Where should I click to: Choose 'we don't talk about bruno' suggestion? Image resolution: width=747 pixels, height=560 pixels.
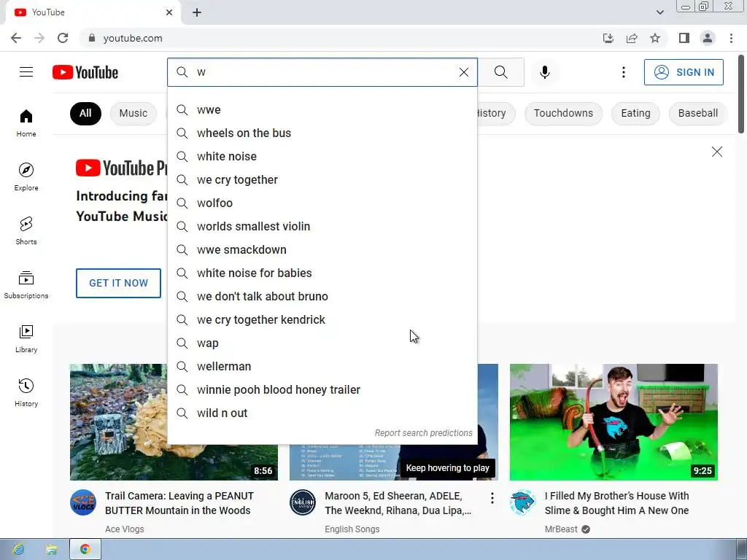pyautogui.click(x=322, y=296)
